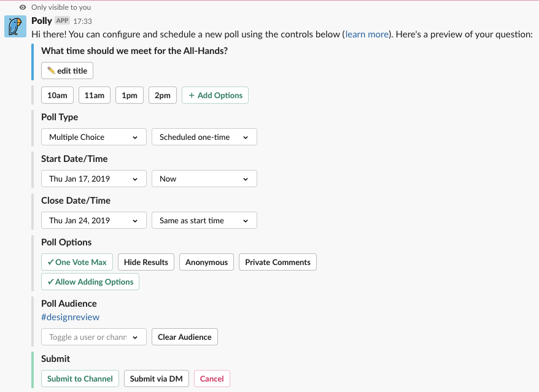Click the pencil edit title button
Screen dimensions: 539x392
tap(68, 71)
